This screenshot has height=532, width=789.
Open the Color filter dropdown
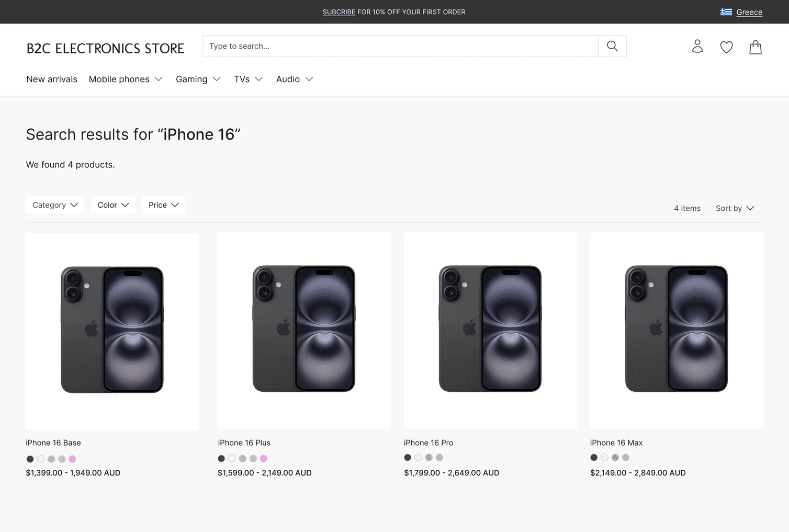(x=113, y=205)
